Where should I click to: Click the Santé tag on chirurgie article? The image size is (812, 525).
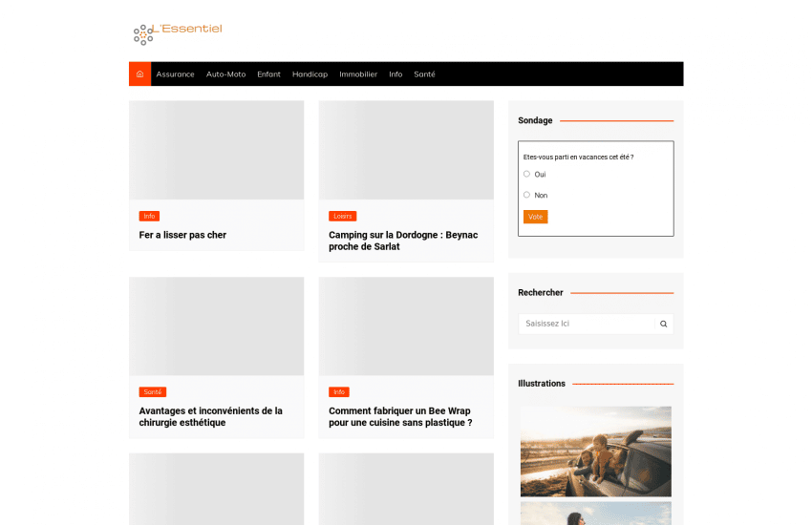(x=152, y=392)
